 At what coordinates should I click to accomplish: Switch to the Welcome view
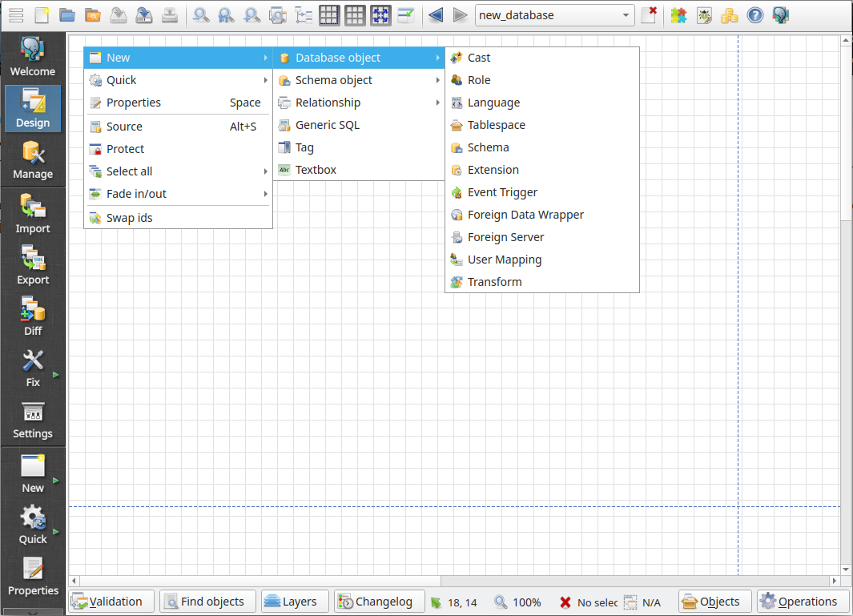(33, 57)
